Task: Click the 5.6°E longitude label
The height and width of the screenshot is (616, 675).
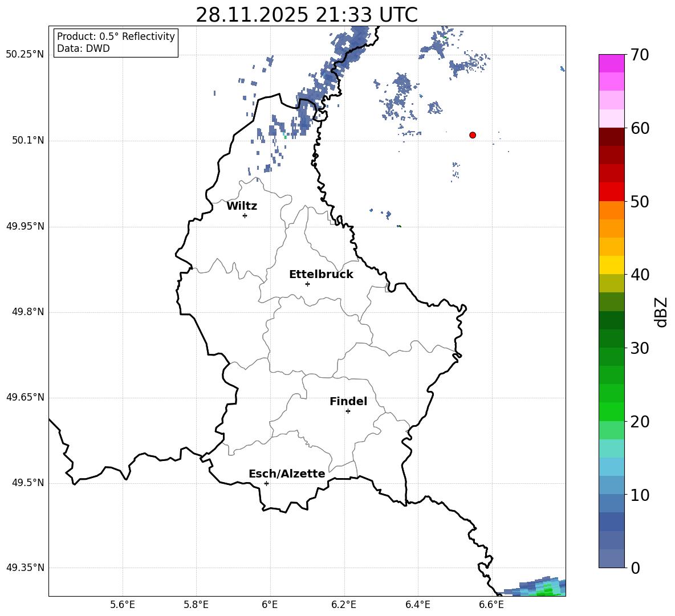Action: coord(123,605)
